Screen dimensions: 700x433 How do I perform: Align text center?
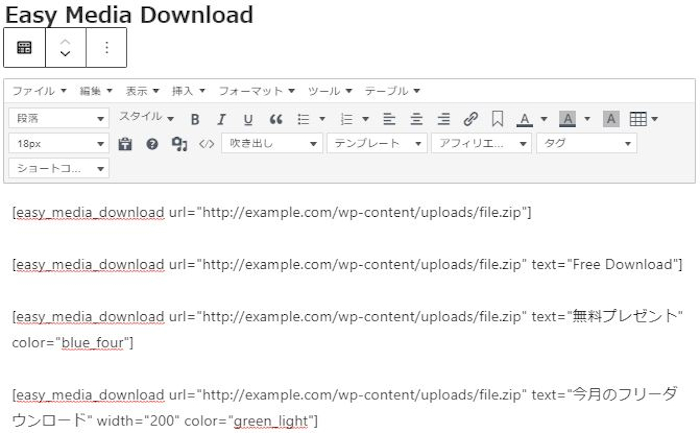(x=417, y=119)
